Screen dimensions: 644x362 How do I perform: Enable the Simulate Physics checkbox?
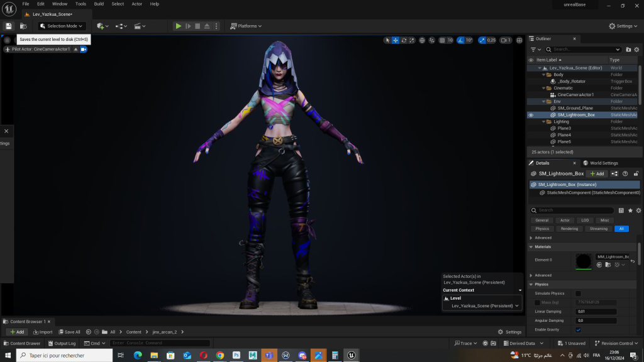pyautogui.click(x=578, y=293)
